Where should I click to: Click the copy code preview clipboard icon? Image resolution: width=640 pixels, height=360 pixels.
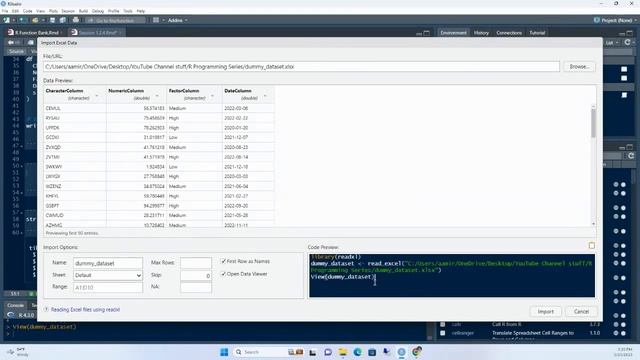(591, 246)
